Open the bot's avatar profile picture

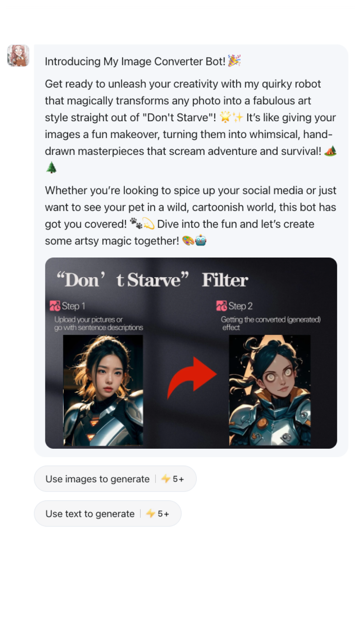(18, 56)
